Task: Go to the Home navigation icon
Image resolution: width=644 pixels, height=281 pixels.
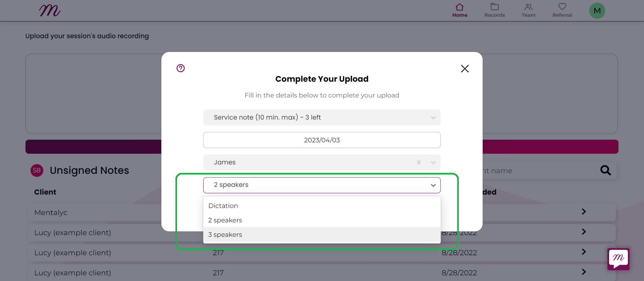Action: (460, 7)
